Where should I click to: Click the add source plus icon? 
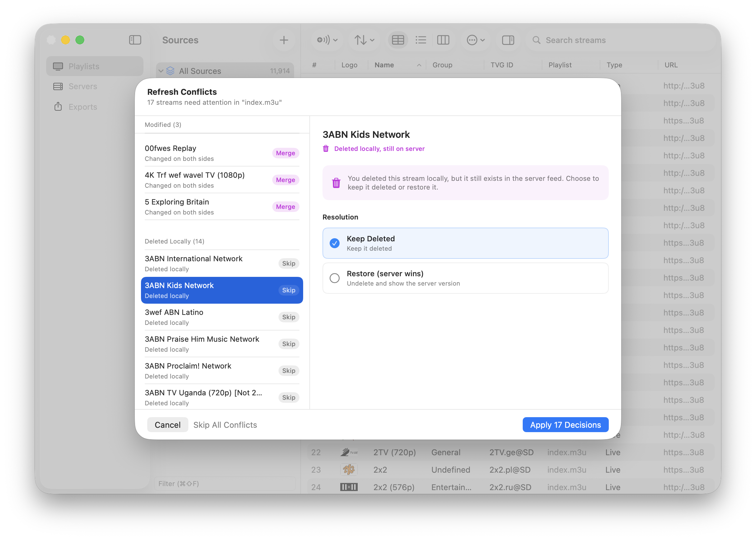tap(284, 40)
